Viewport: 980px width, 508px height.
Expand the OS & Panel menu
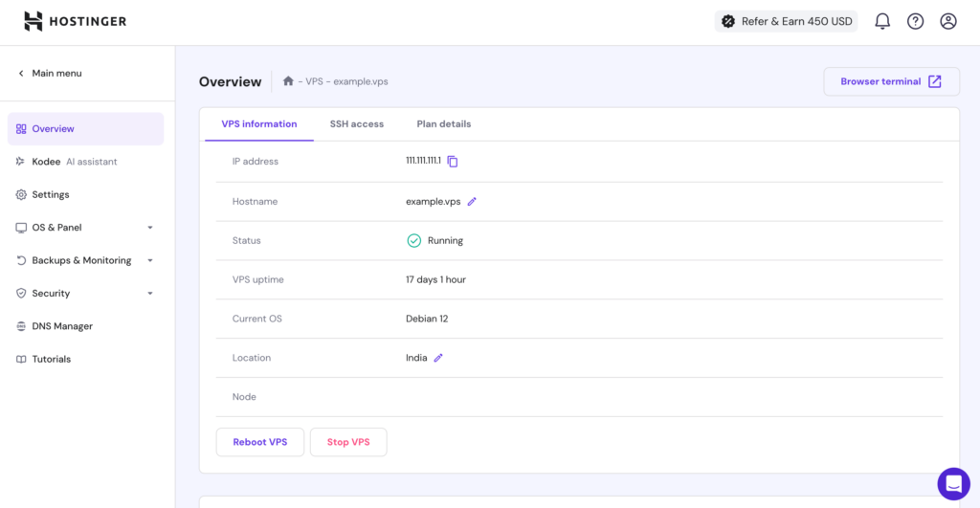(x=85, y=228)
